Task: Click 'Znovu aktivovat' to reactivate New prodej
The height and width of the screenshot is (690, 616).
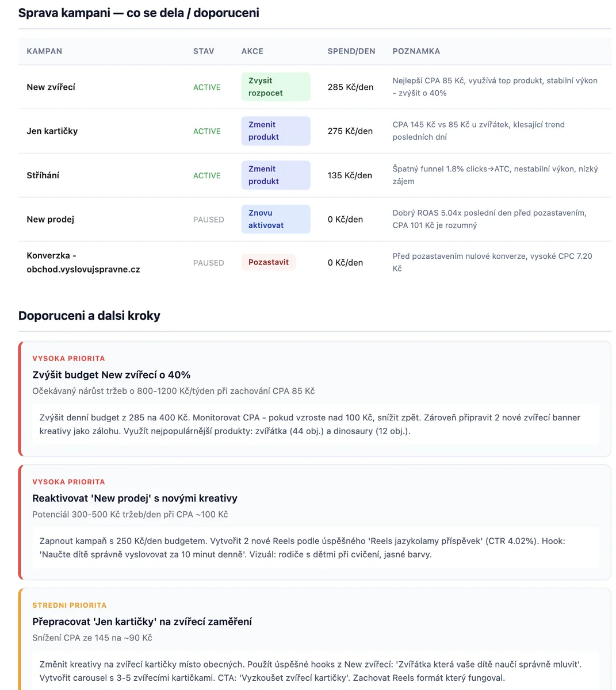Action: pos(276,218)
